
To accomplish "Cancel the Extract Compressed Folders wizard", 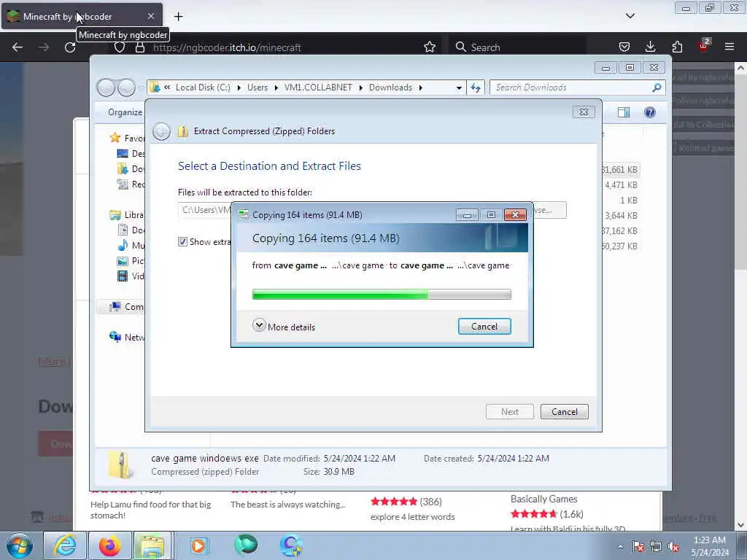I will 564,412.
